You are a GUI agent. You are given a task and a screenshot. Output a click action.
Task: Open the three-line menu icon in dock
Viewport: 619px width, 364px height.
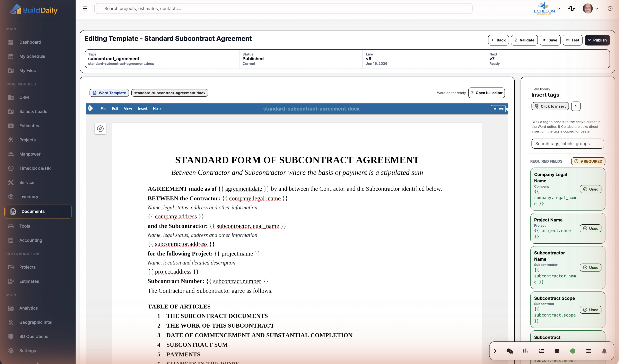[x=588, y=351]
